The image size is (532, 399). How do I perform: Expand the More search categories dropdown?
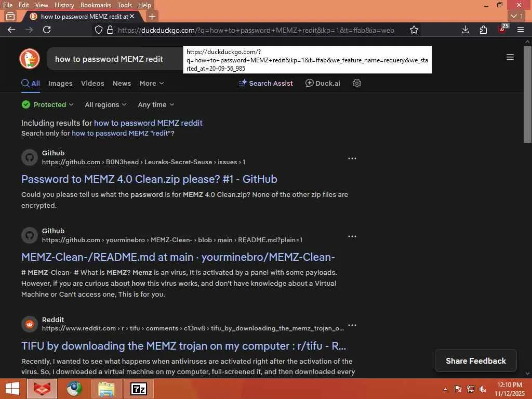click(151, 83)
